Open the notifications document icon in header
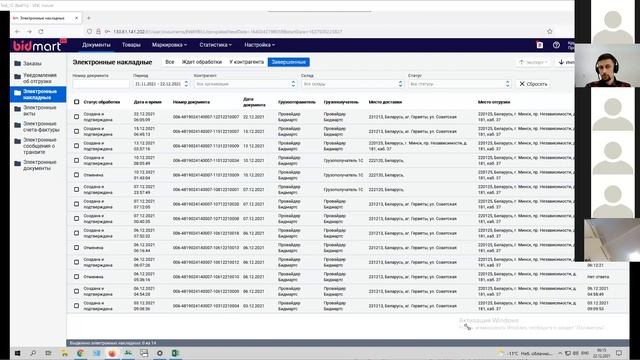 540,45
